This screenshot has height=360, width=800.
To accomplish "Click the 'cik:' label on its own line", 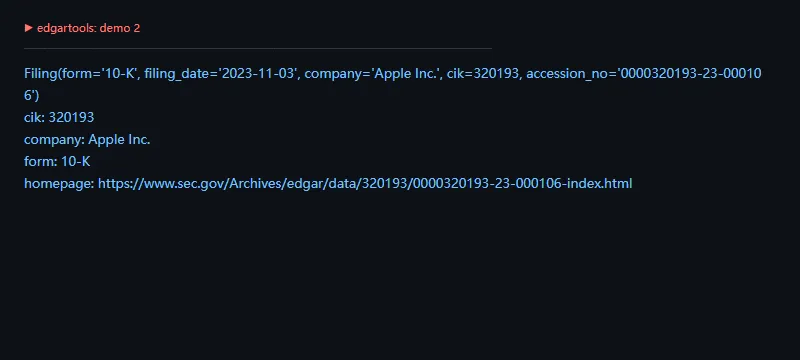I will [x=34, y=117].
